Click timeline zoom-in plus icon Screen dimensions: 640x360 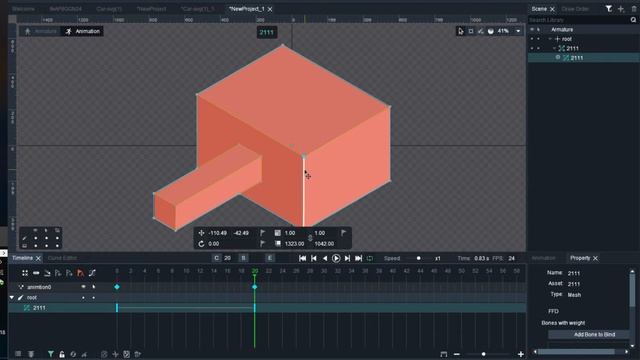point(520,354)
